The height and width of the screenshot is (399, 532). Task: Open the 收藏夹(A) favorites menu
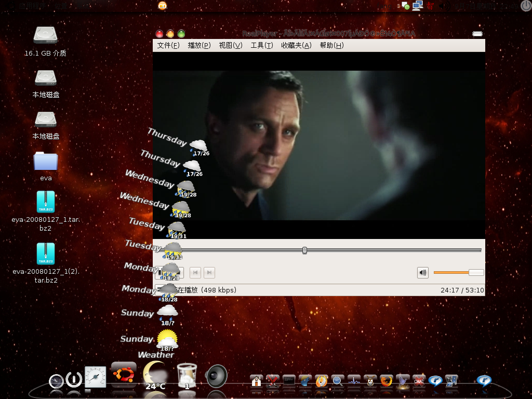point(296,46)
